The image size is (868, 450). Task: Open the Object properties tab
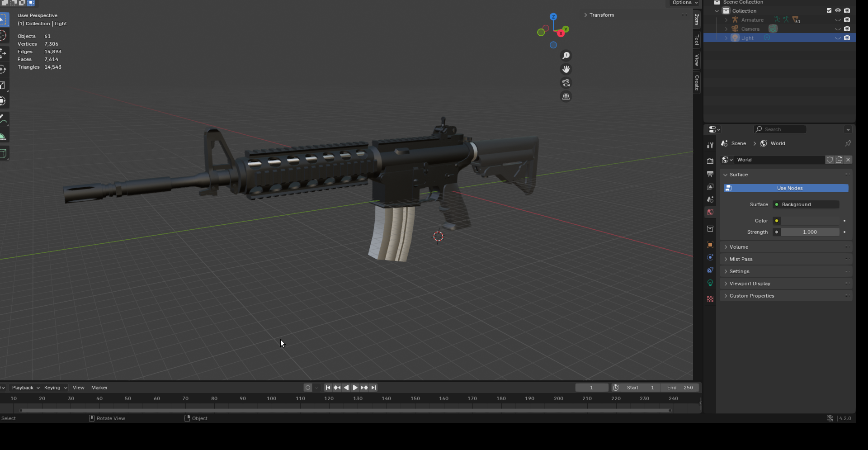coord(710,245)
